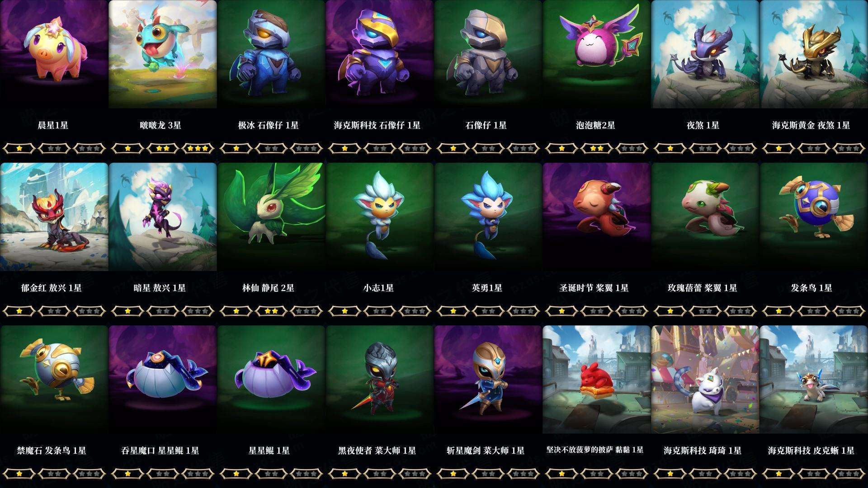Choose two-star tier under 小志

tap(380, 310)
